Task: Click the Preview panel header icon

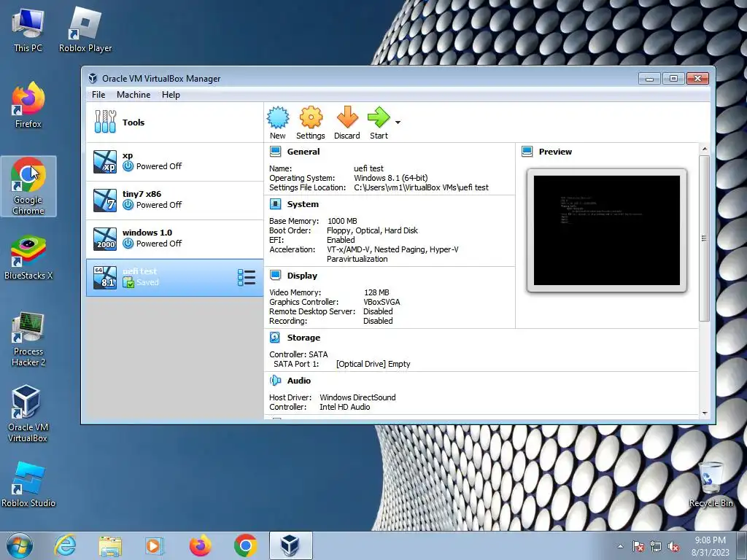Action: [x=527, y=152]
